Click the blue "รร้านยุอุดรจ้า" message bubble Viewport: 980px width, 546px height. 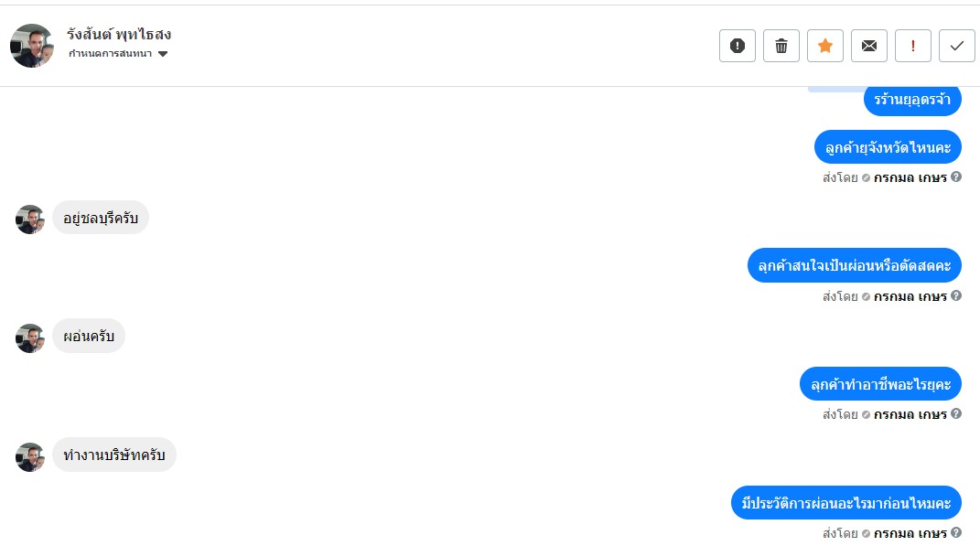[912, 100]
